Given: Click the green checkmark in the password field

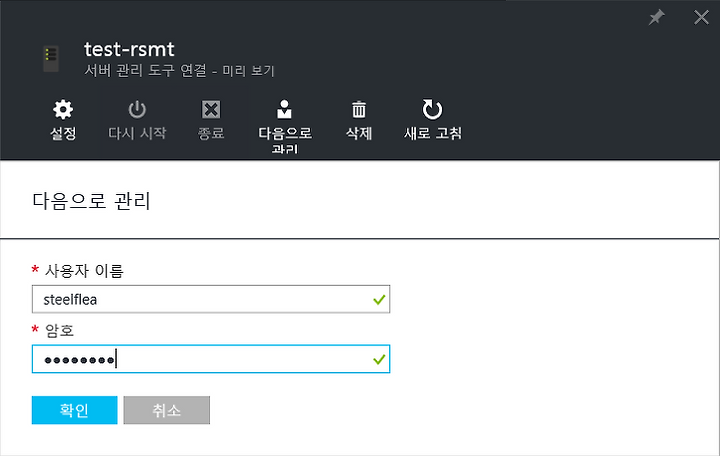Looking at the screenshot, I should (379, 360).
